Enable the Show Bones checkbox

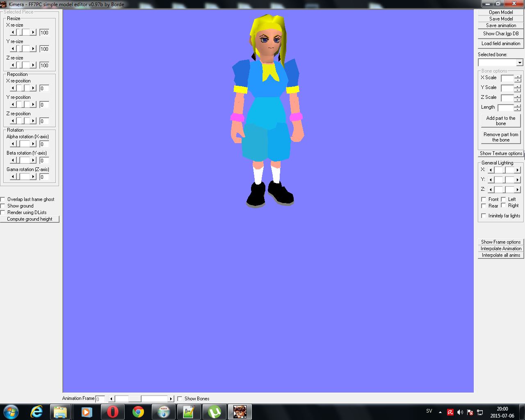[180, 399]
